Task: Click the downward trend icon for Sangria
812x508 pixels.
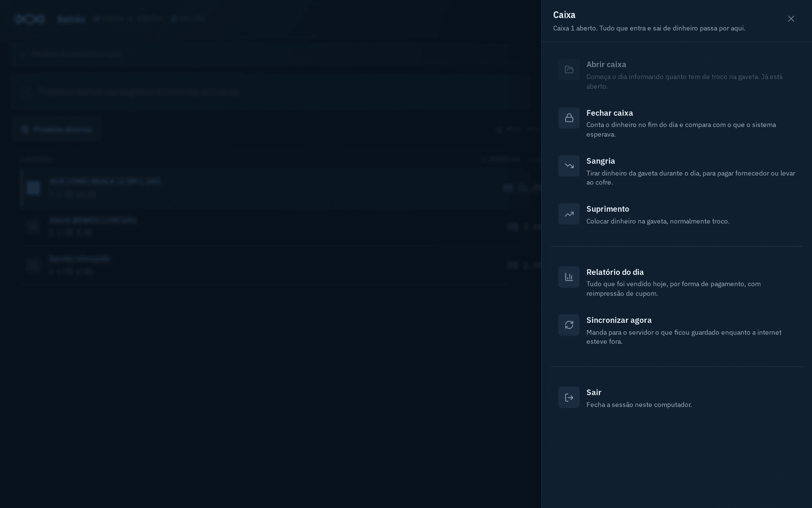Action: pos(569,166)
